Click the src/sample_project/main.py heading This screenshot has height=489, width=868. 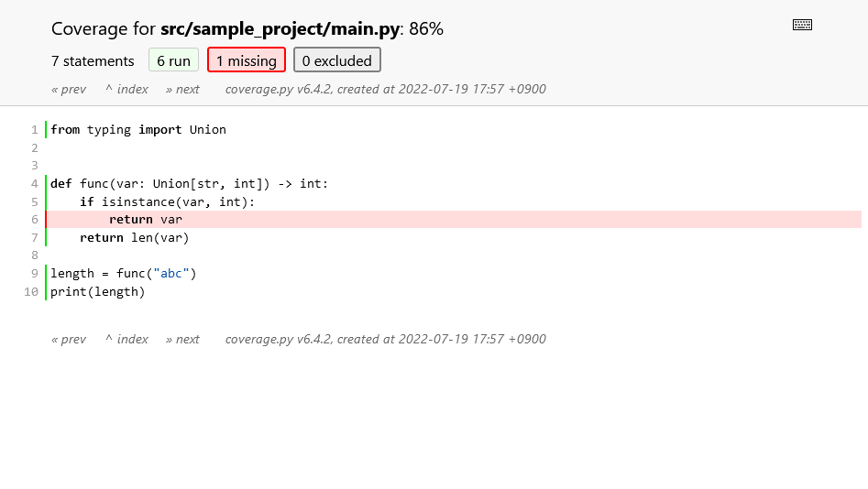point(280,28)
